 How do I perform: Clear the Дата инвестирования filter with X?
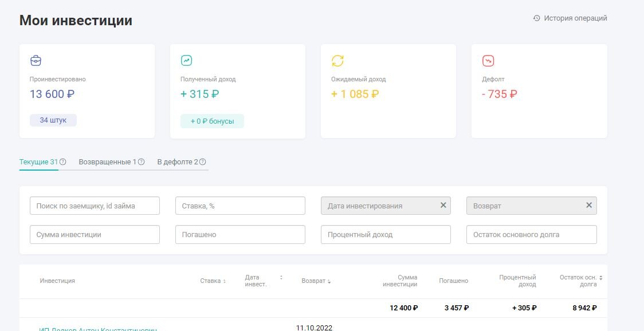443,205
